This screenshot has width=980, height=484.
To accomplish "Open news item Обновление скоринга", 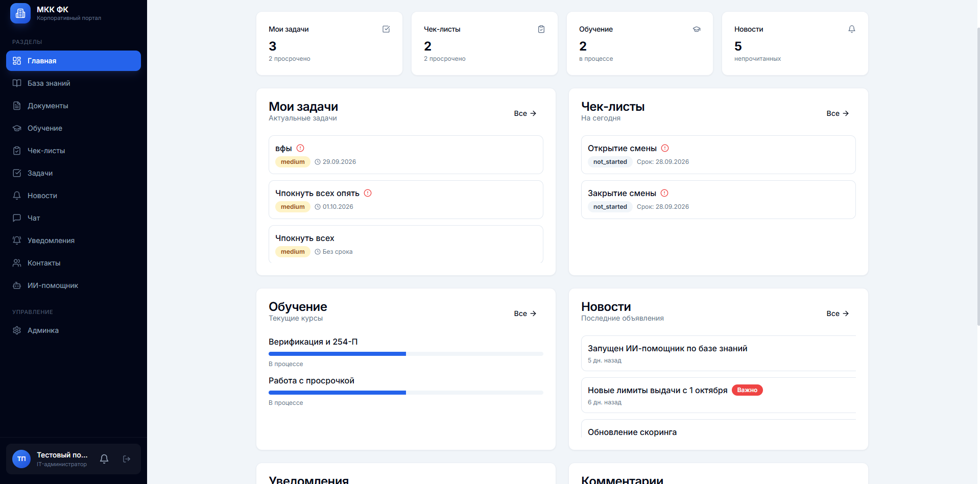I will coord(718,429).
